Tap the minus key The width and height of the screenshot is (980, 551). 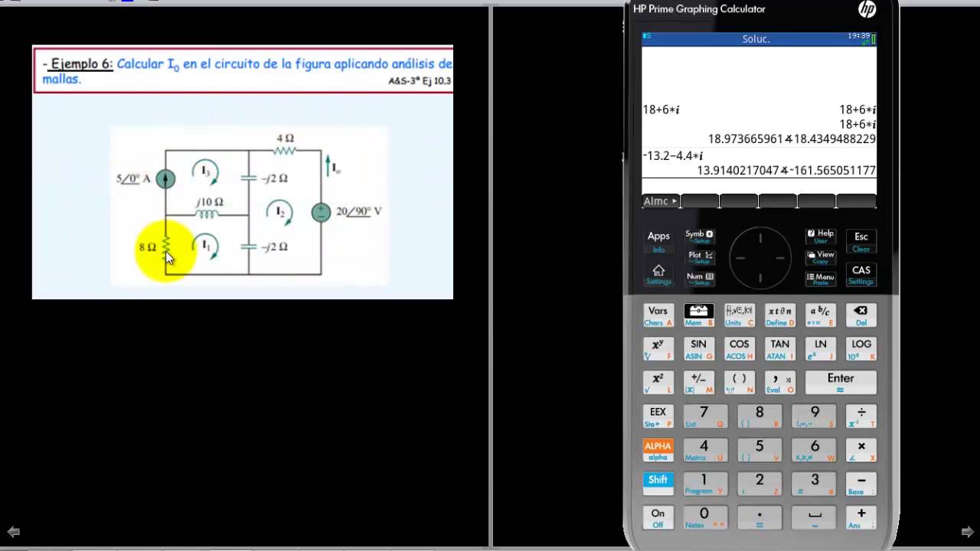(861, 484)
